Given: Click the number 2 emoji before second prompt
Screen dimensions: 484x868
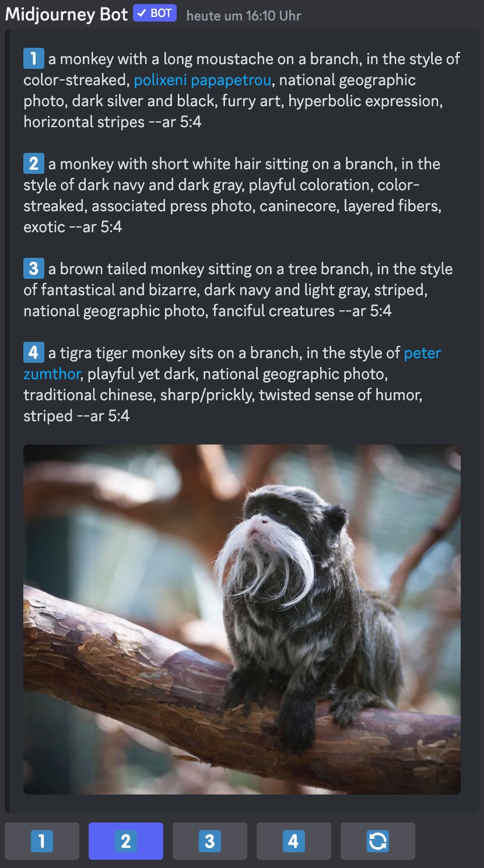Looking at the screenshot, I should [33, 163].
